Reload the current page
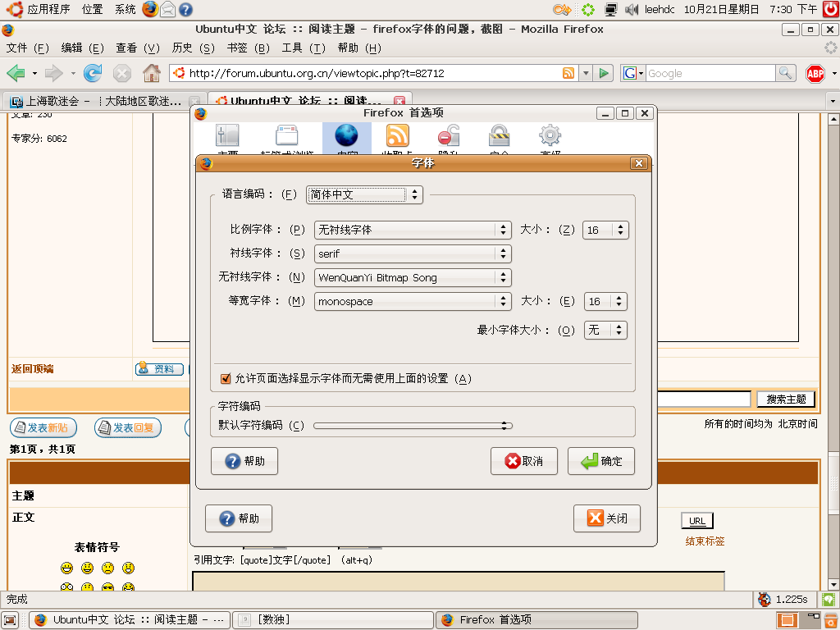The height and width of the screenshot is (630, 840). tap(93, 73)
